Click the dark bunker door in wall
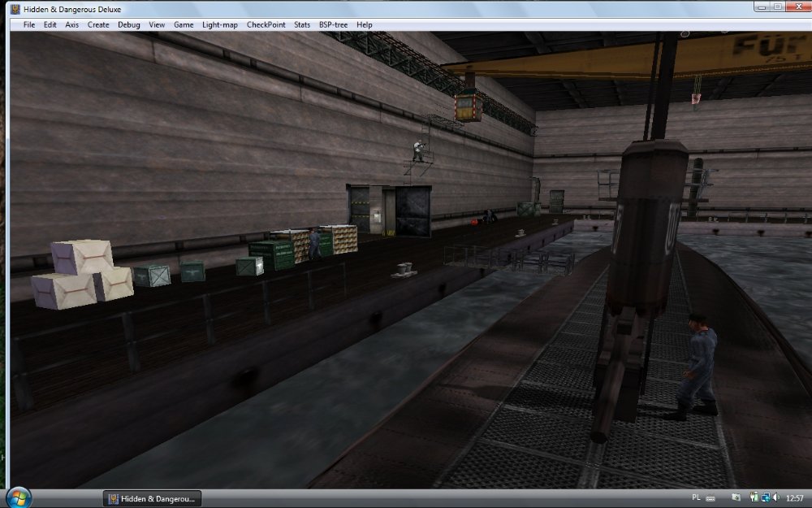This screenshot has height=508, width=812. pyautogui.click(x=412, y=211)
